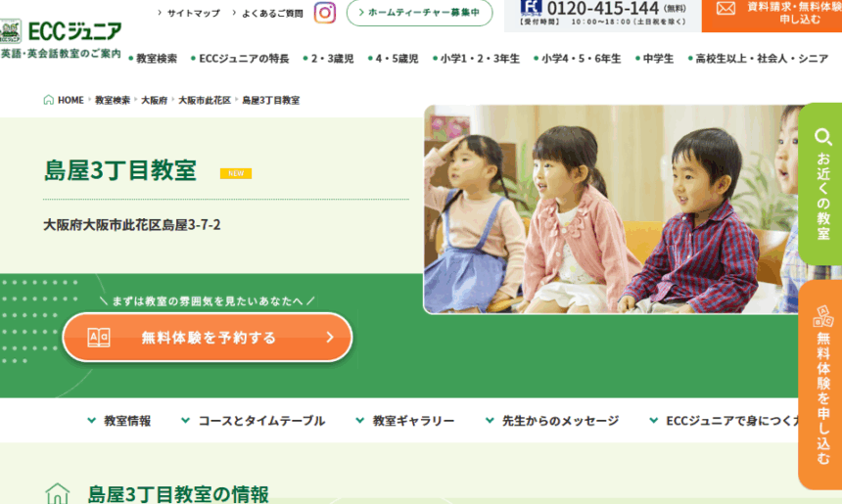Expand コースとタイムテーブル section anchor
This screenshot has width=842, height=504.
[253, 421]
